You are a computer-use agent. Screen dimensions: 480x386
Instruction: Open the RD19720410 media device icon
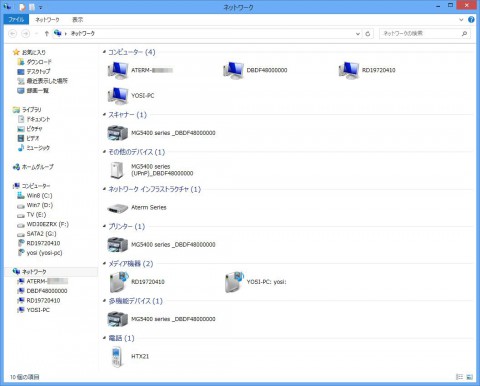[119, 282]
